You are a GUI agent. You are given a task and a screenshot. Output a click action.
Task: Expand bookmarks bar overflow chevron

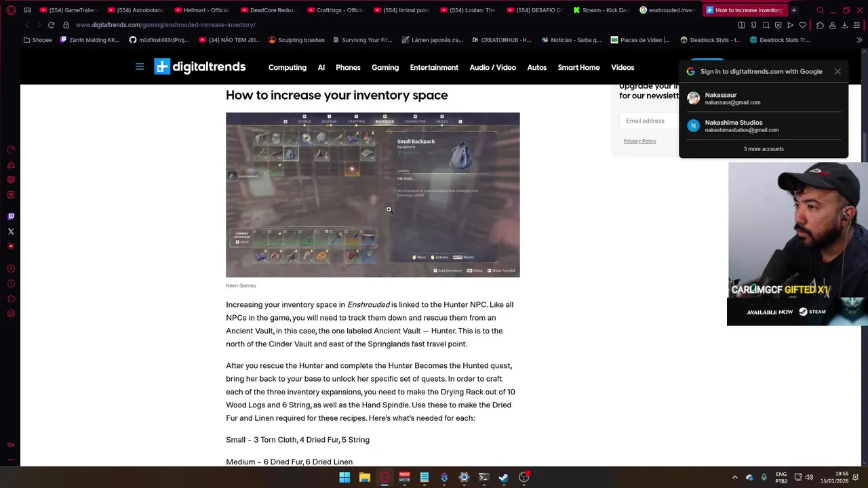pyautogui.click(x=859, y=40)
